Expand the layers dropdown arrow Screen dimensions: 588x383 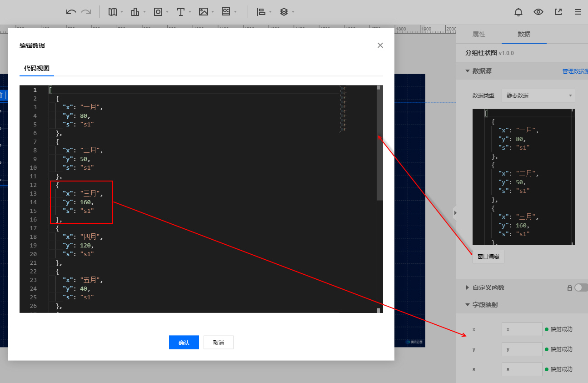(293, 12)
